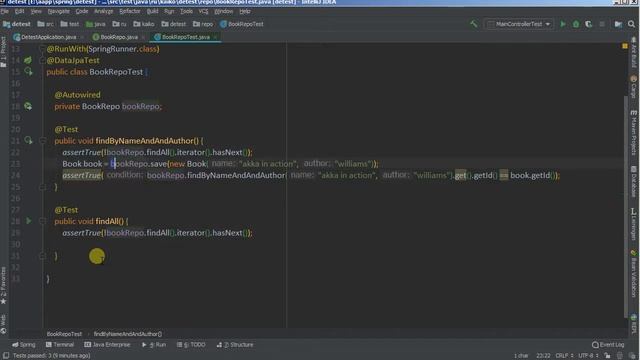Open the Bean Validation tool window
640x360 pixels.
(633, 274)
